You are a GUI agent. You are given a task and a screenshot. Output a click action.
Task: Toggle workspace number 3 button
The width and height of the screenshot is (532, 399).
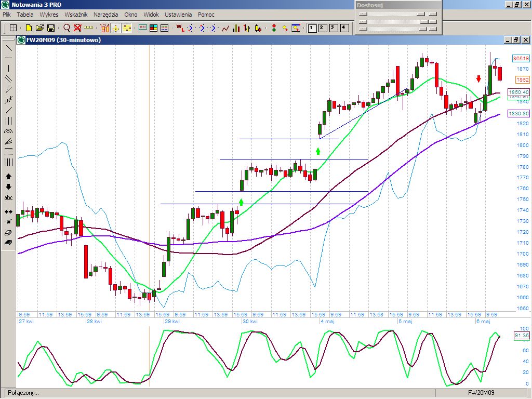pyautogui.click(x=333, y=28)
